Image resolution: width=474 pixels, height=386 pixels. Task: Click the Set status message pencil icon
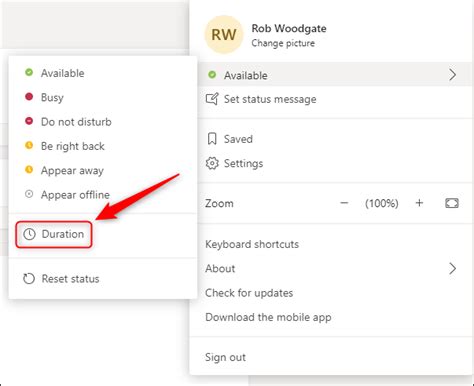pyautogui.click(x=212, y=99)
